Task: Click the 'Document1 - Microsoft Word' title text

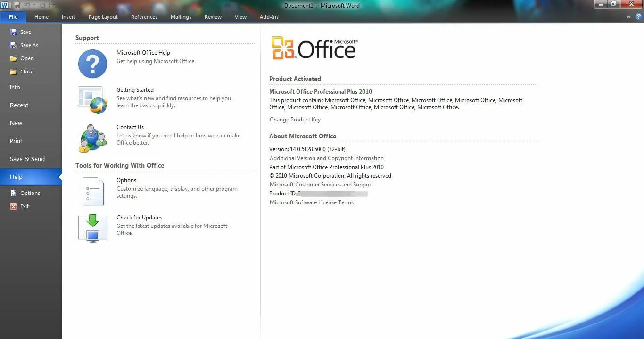Action: [322, 6]
